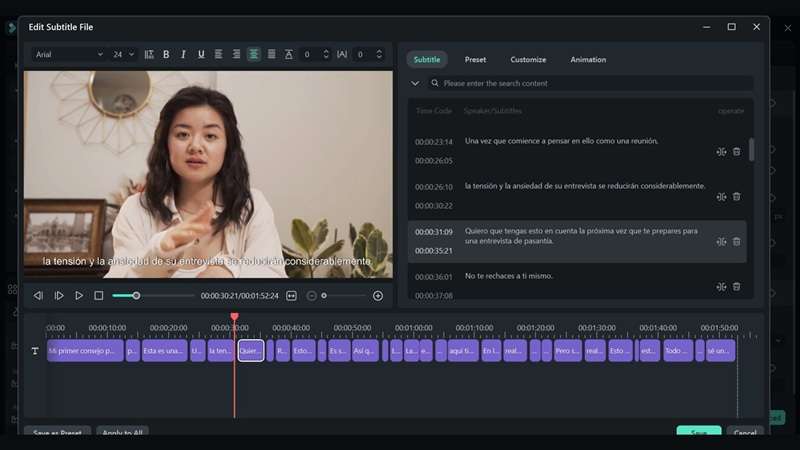Click the highlighted center alignment icon
The width and height of the screenshot is (800, 450).
coord(254,54)
